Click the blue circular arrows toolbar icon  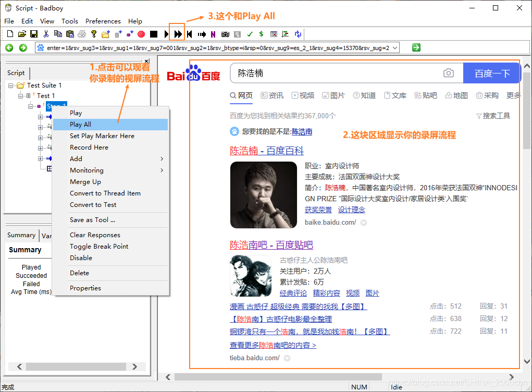(x=298, y=34)
